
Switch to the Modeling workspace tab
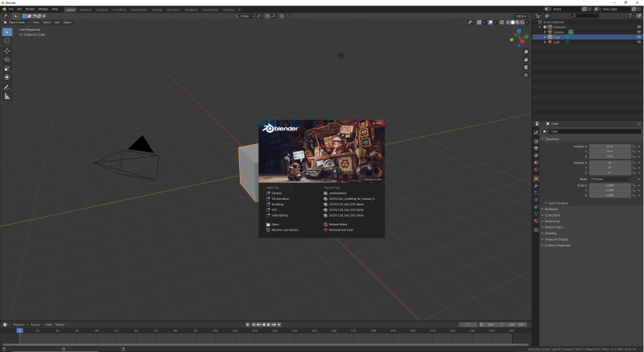click(x=85, y=10)
